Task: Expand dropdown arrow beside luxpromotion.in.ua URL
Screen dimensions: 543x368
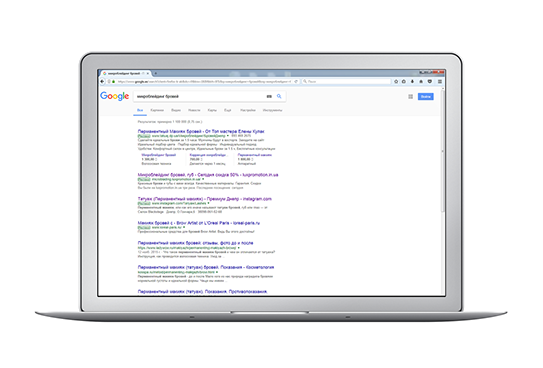Action: [203, 179]
